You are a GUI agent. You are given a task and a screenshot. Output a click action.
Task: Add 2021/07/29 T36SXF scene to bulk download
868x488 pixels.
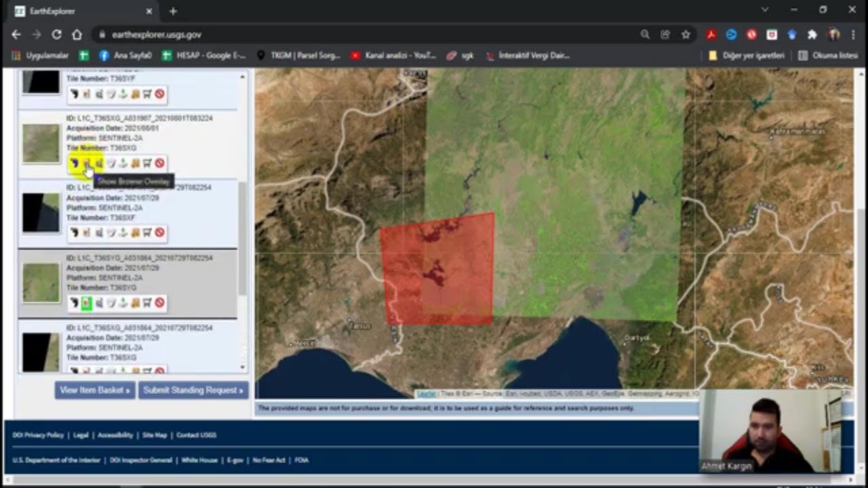136,233
